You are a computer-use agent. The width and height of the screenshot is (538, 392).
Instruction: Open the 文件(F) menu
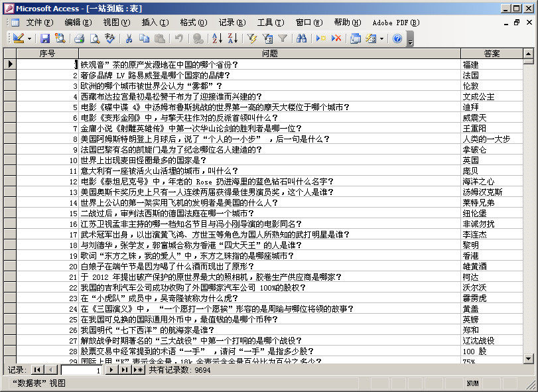coord(40,23)
